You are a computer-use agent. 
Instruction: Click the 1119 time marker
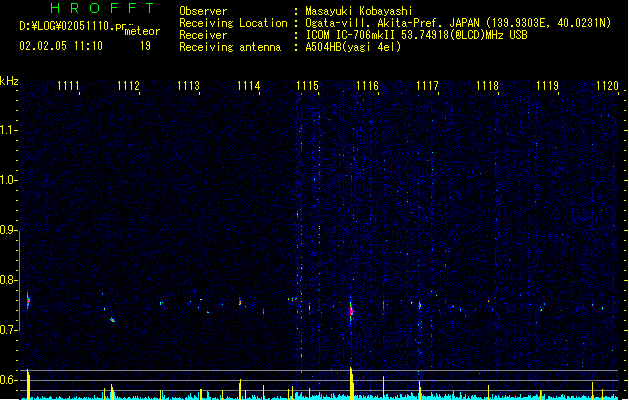(x=547, y=86)
